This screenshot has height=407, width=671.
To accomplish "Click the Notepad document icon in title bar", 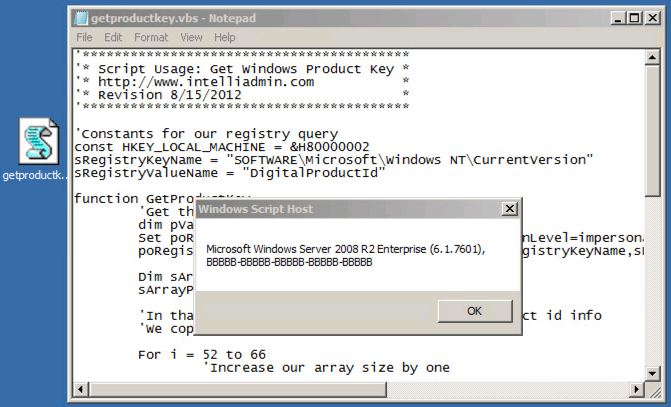I will click(80, 18).
